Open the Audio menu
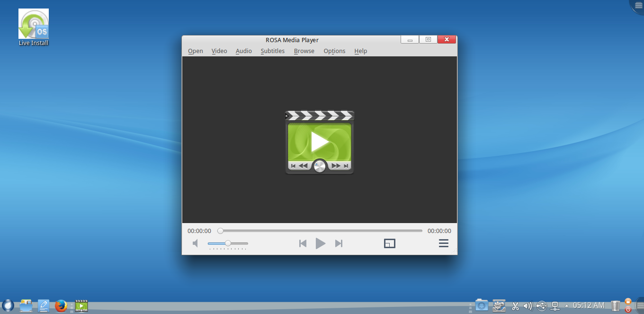This screenshot has width=644, height=314. [244, 51]
